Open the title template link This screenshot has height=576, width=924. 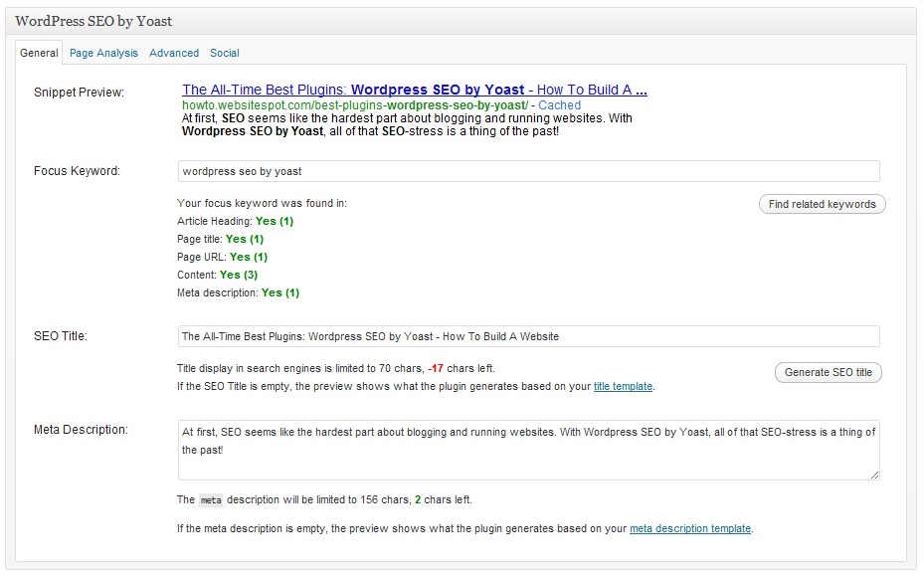tap(623, 386)
